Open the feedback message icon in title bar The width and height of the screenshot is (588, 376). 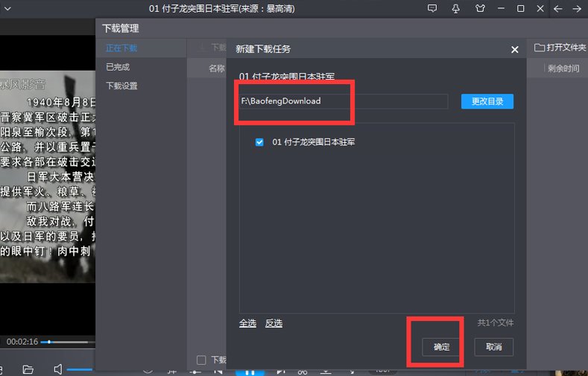(432, 8)
